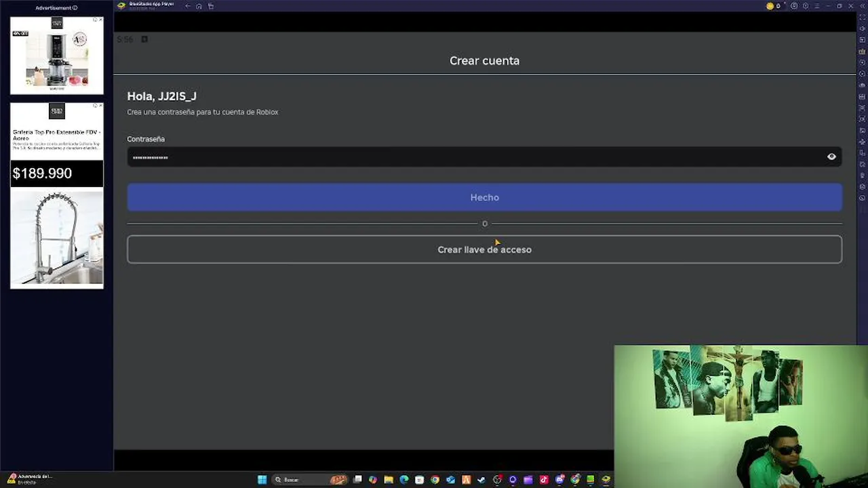Click the 'Hola, JJ2IS_J' greeting
868x488 pixels.
pos(161,96)
